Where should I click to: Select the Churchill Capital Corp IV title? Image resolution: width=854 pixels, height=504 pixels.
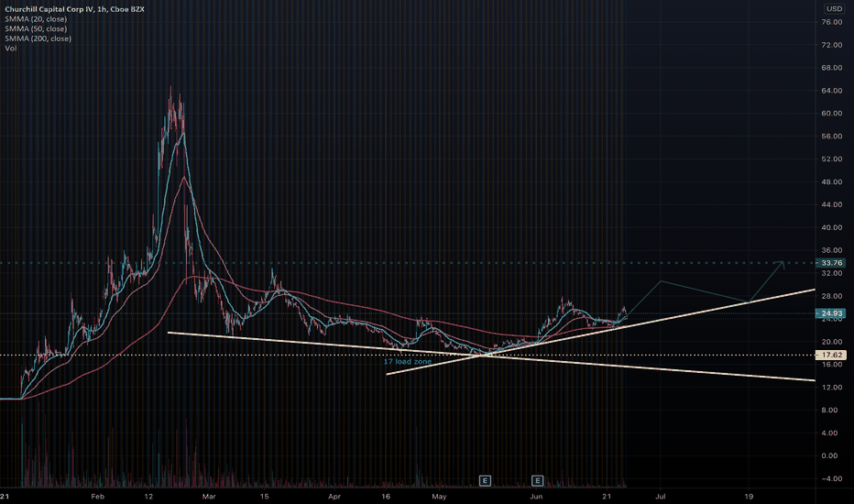coord(74,9)
